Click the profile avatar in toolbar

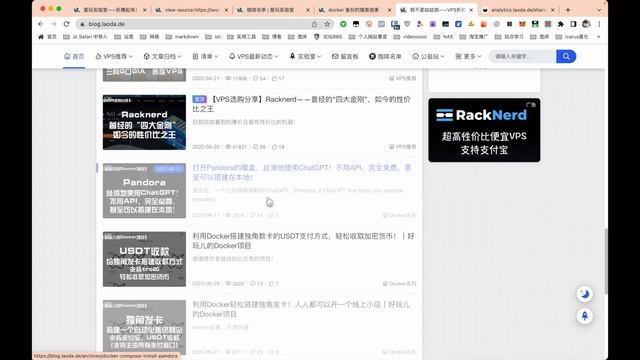pos(586,24)
